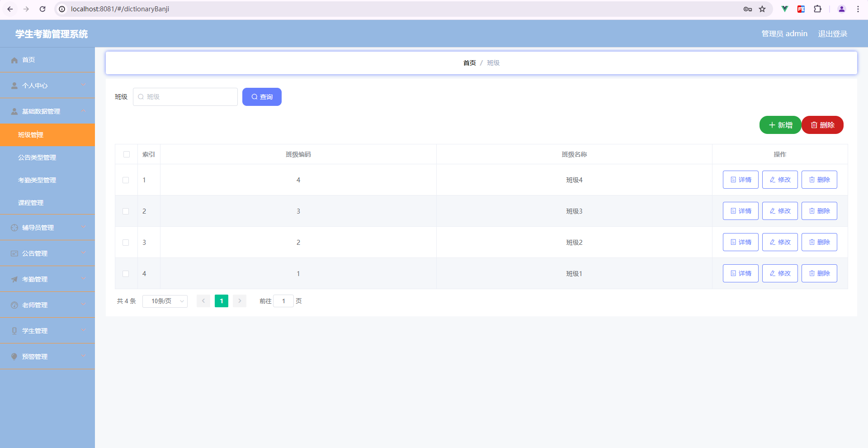
Task: Click the 辅导员管理 sidebar icon
Action: point(14,228)
